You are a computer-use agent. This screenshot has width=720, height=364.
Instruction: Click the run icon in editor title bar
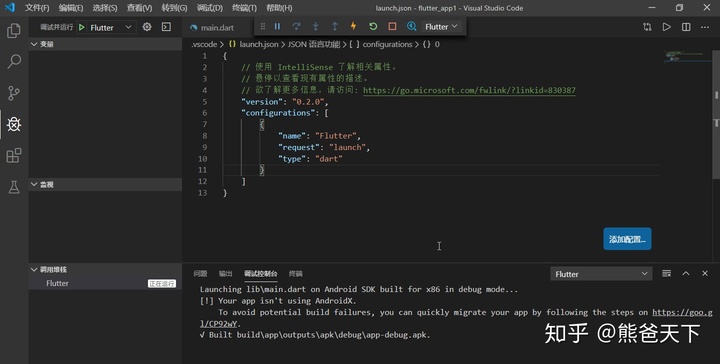666,27
